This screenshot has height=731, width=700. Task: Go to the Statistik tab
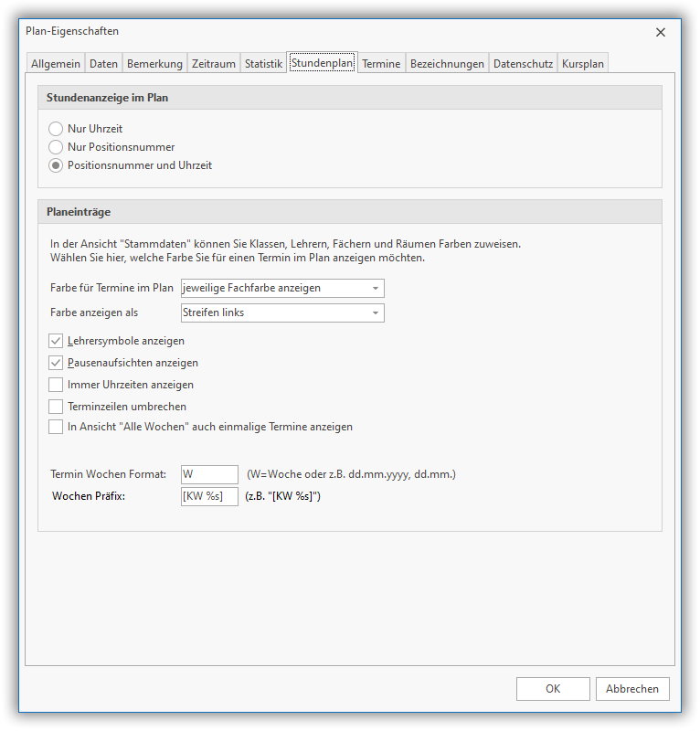(263, 64)
